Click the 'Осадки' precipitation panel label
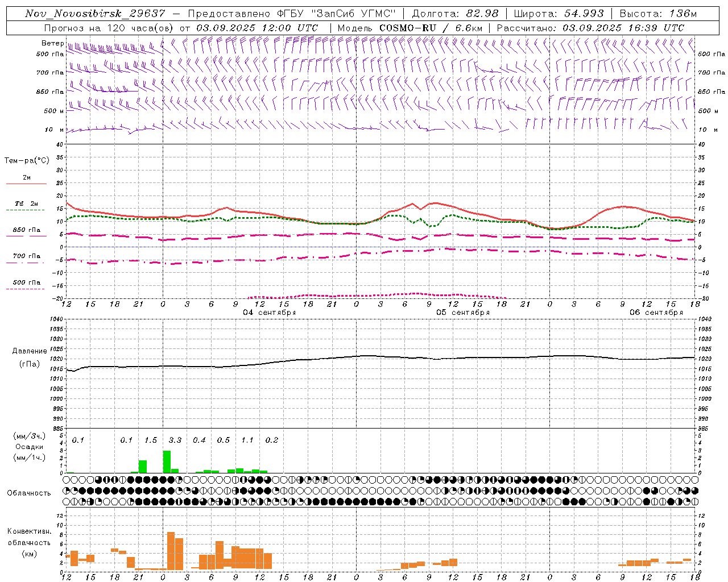The image size is (728, 582). (29, 447)
